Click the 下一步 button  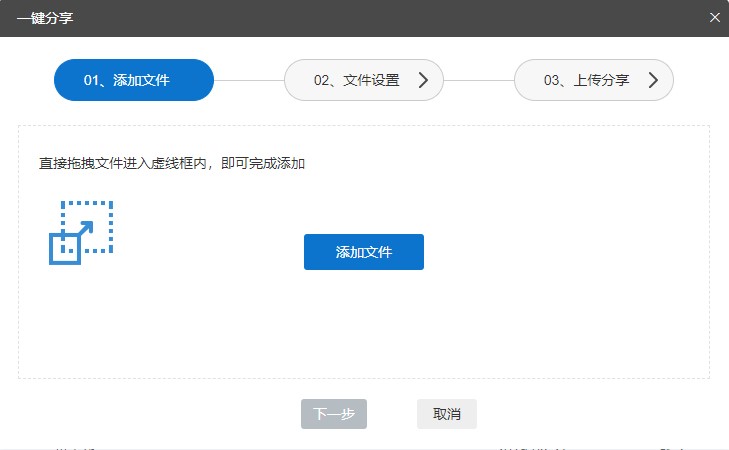click(334, 414)
